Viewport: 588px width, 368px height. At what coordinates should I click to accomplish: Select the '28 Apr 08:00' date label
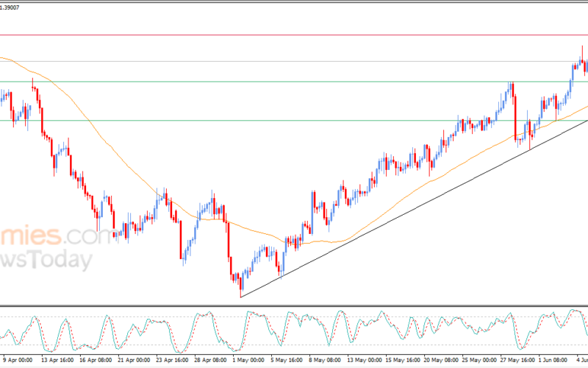tap(210, 360)
